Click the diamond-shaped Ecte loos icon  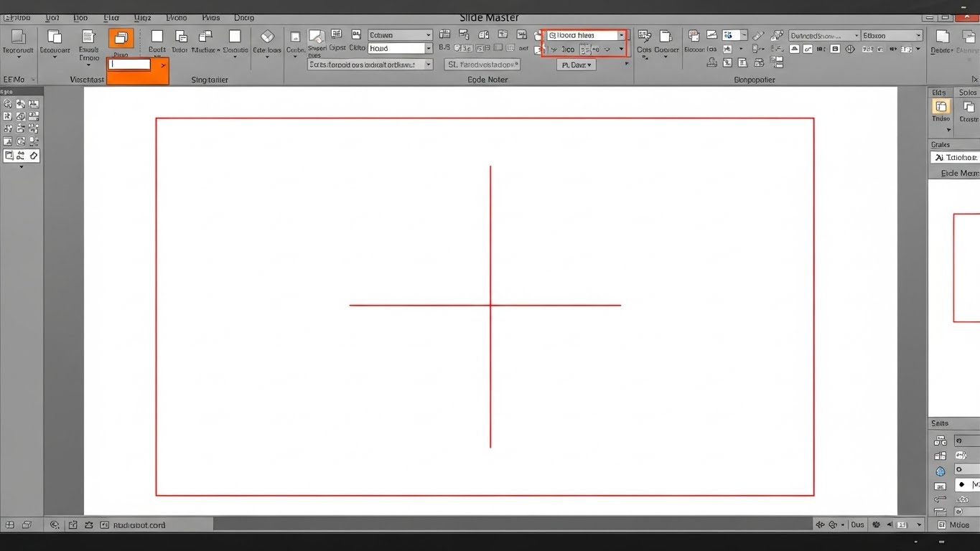267,37
